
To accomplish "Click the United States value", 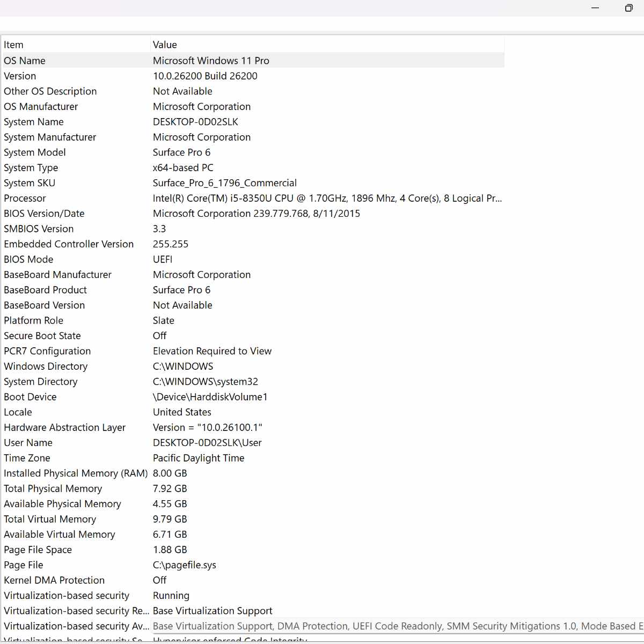I will pyautogui.click(x=182, y=413).
